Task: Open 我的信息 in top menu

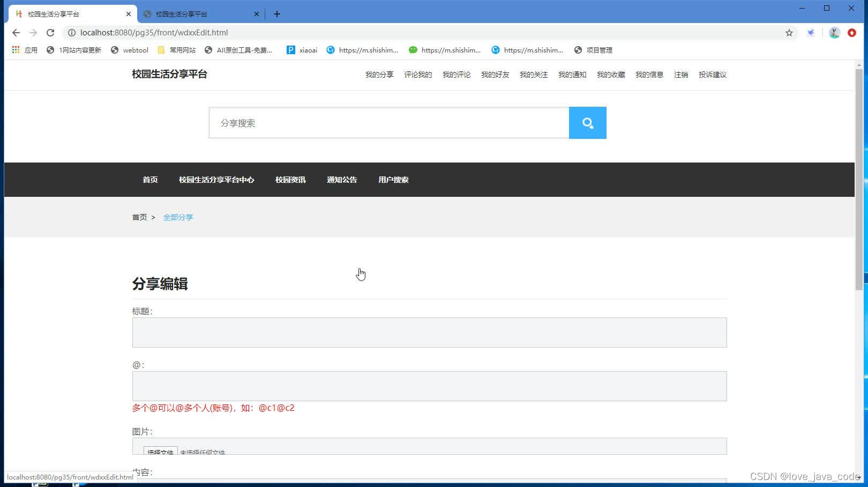Action: [649, 75]
